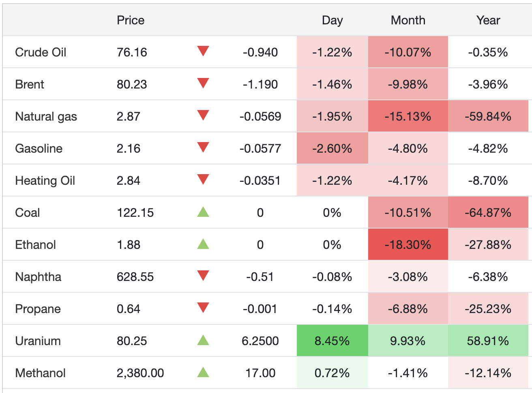This screenshot has width=532, height=393.
Task: Click the -3.08% Month cell for Naphtha
Action: point(408,276)
